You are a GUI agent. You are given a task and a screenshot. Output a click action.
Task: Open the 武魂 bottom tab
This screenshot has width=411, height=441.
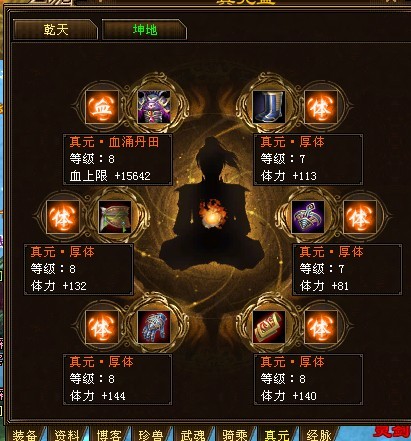(193, 434)
